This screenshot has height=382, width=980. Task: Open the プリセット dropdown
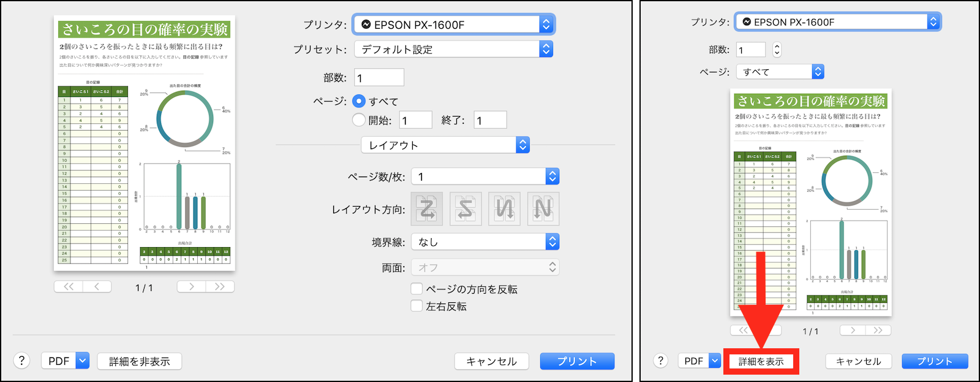pyautogui.click(x=453, y=49)
